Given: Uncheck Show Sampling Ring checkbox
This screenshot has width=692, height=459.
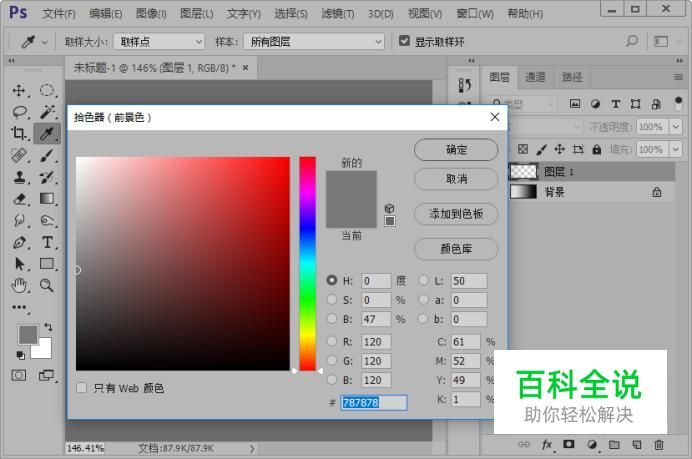Looking at the screenshot, I should pos(404,41).
